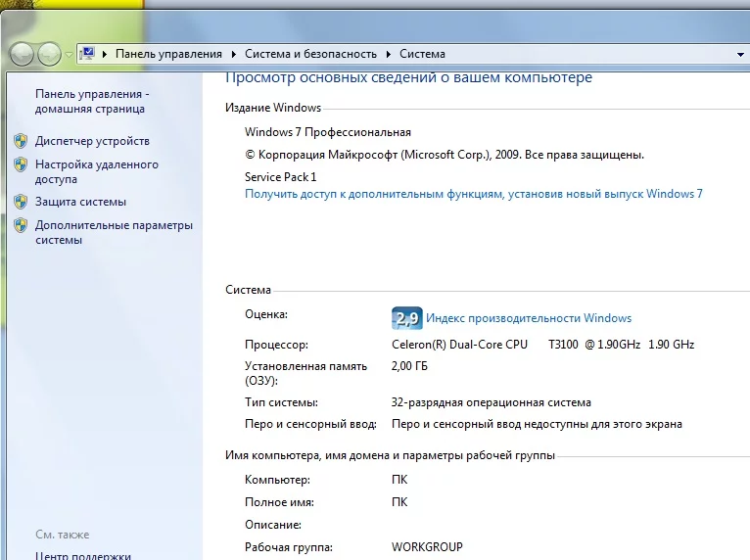Open Защита системы link

[81, 202]
